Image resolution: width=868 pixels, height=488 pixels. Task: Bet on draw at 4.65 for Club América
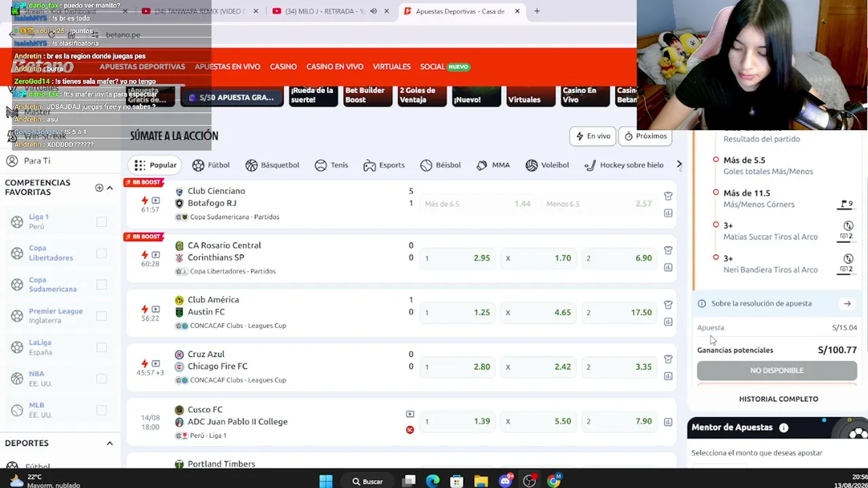(537, 312)
